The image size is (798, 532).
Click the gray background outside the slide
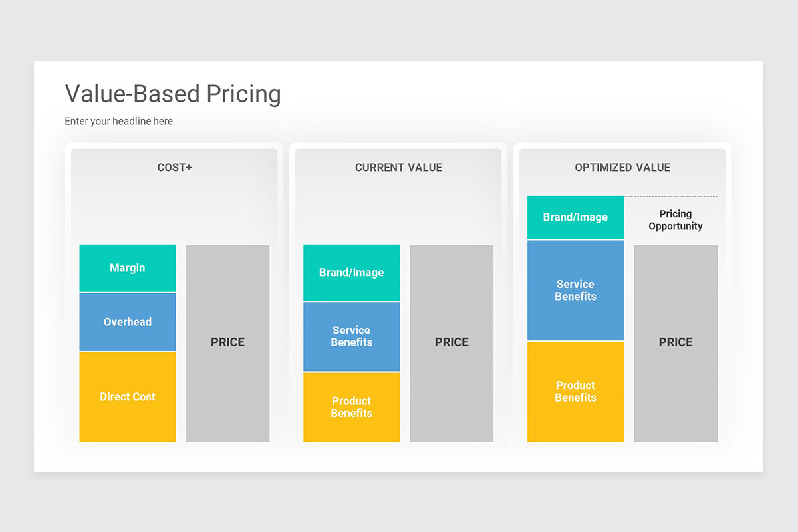click(x=399, y=30)
